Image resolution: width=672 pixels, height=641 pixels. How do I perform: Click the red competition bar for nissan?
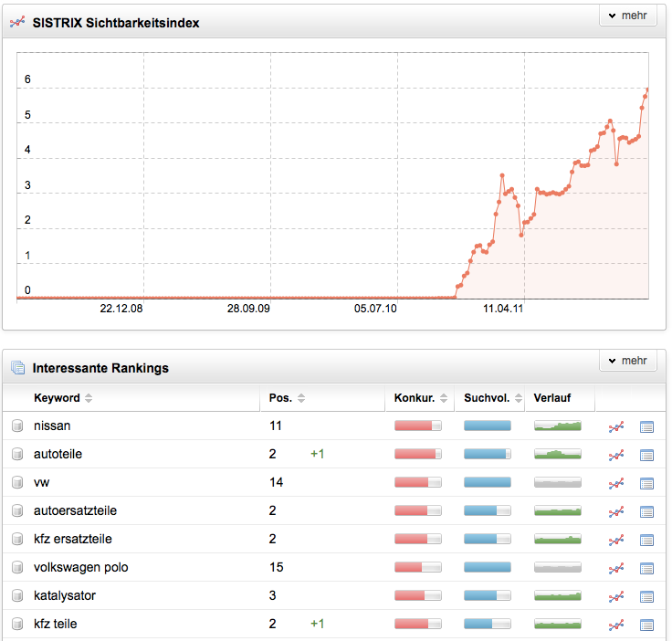pos(417,426)
